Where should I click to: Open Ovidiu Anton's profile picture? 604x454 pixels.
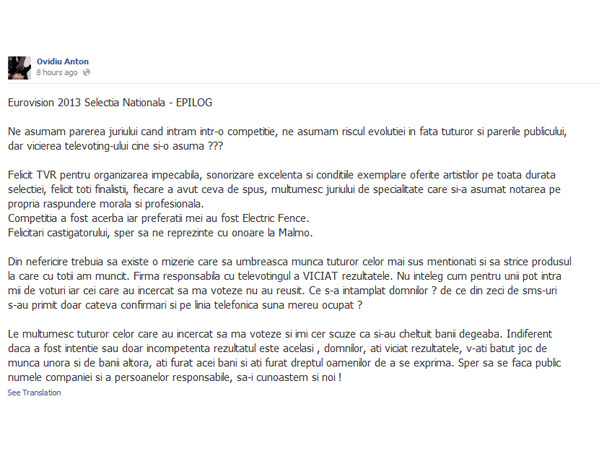pyautogui.click(x=19, y=68)
